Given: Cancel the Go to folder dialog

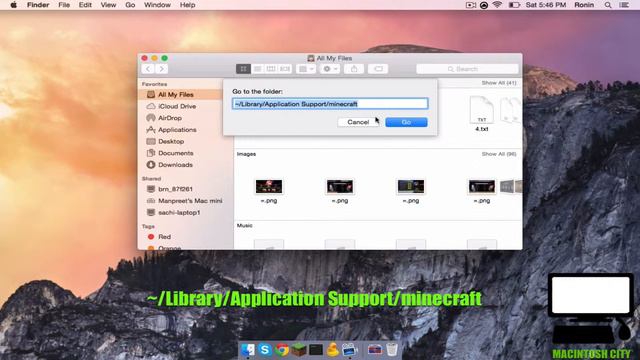Looking at the screenshot, I should coord(358,122).
